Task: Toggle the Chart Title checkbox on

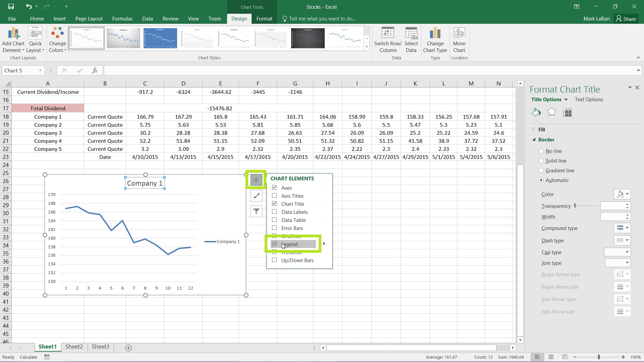Action: click(275, 204)
